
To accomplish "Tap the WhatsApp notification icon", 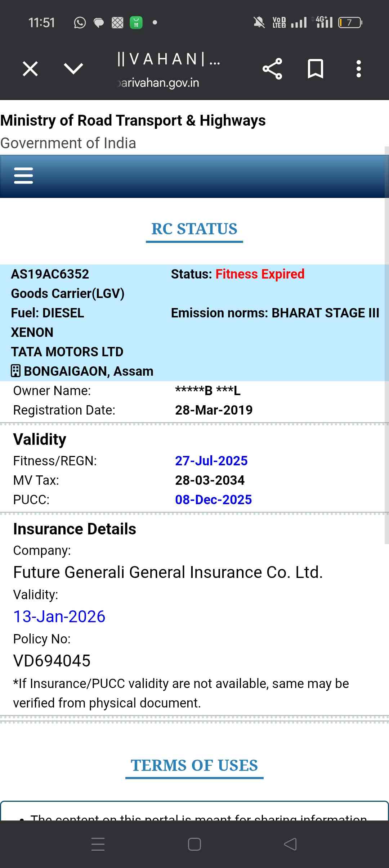I will pyautogui.click(x=80, y=23).
